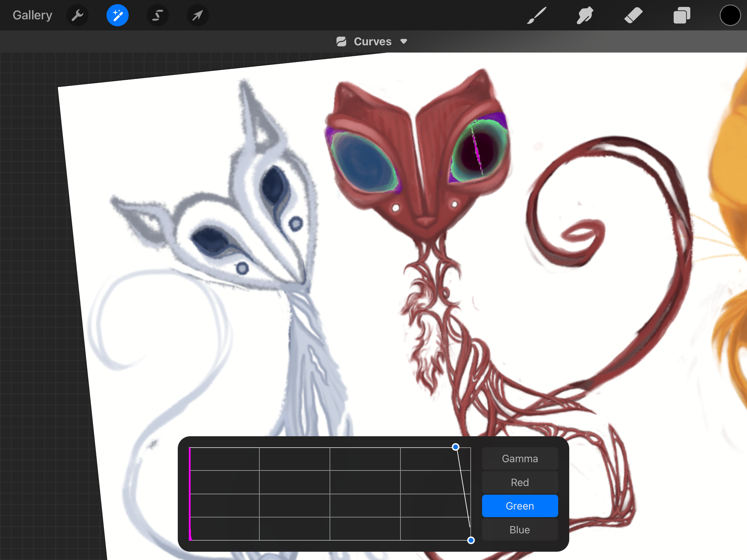Open the Actions wrench menu
This screenshot has height=560, width=747.
[x=77, y=15]
